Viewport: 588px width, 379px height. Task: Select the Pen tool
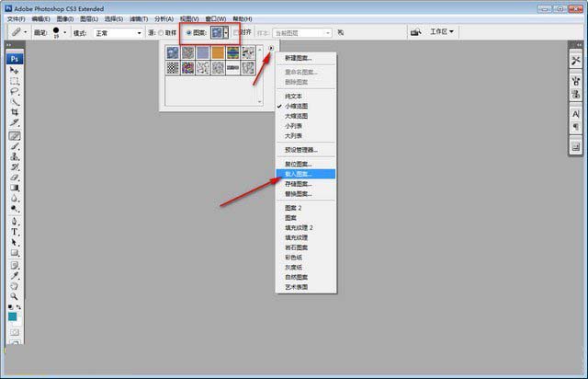coord(15,222)
